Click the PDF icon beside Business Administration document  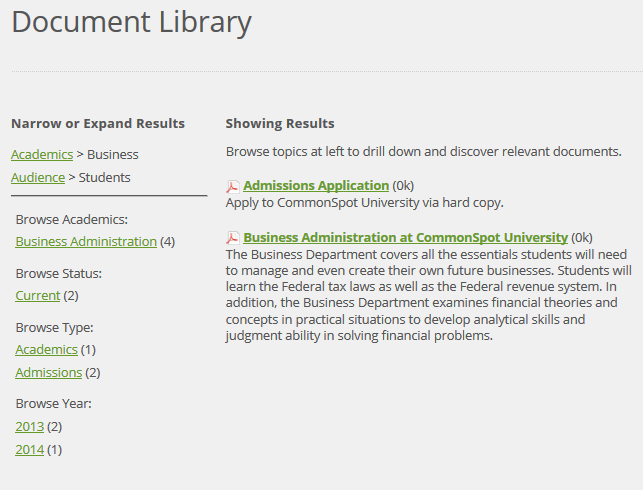click(x=233, y=238)
